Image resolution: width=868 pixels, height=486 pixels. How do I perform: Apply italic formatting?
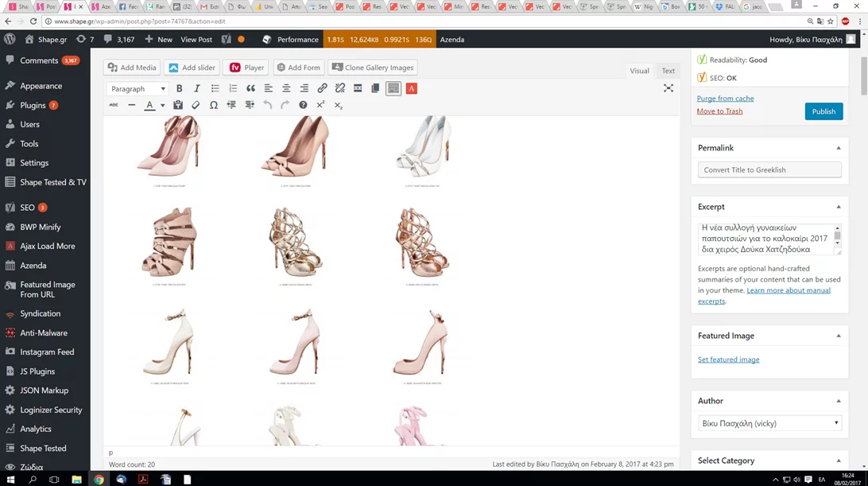pos(197,89)
